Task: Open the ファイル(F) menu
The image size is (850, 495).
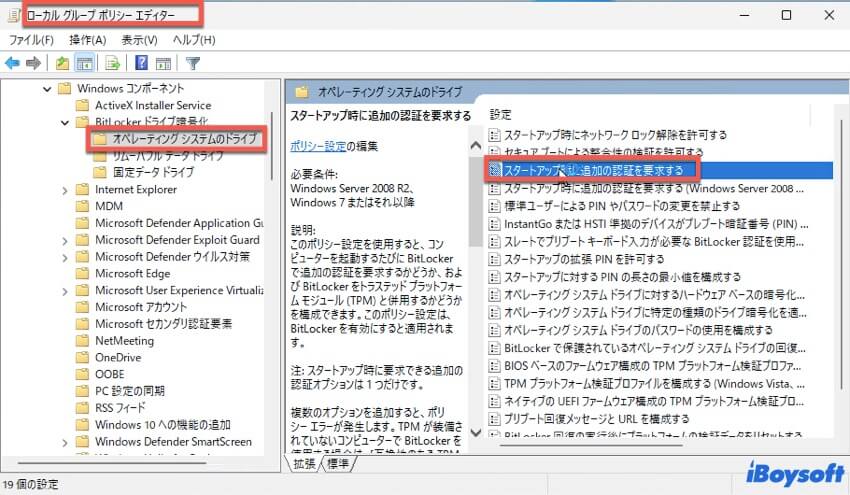Action: tap(31, 40)
